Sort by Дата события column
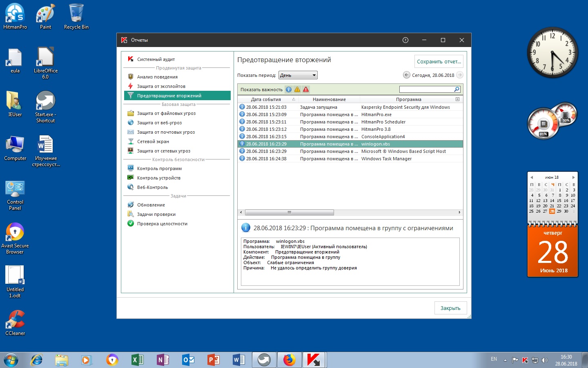The image size is (588, 368). [266, 99]
